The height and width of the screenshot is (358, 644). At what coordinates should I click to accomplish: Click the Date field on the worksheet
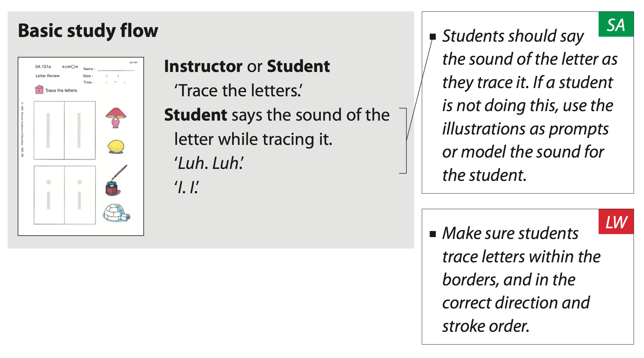tap(101, 76)
